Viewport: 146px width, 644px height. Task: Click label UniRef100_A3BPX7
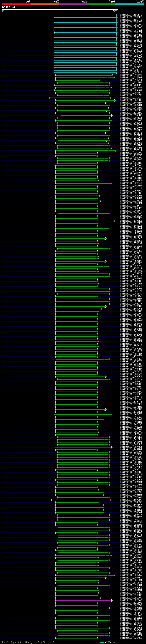131,55
